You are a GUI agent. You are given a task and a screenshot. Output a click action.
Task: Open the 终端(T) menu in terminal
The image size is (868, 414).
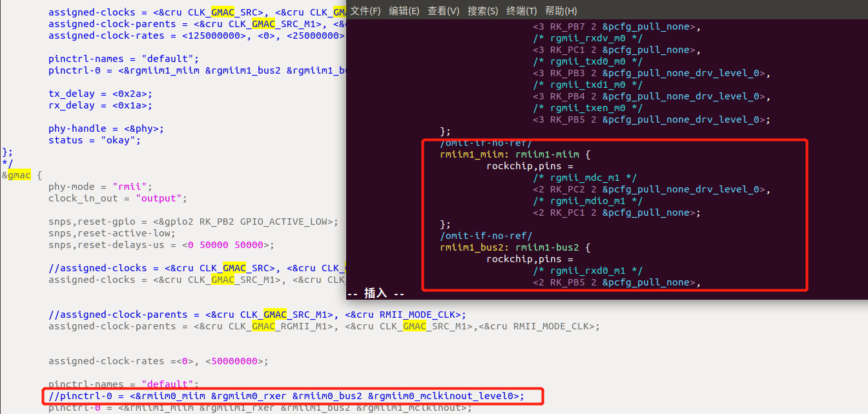click(522, 11)
